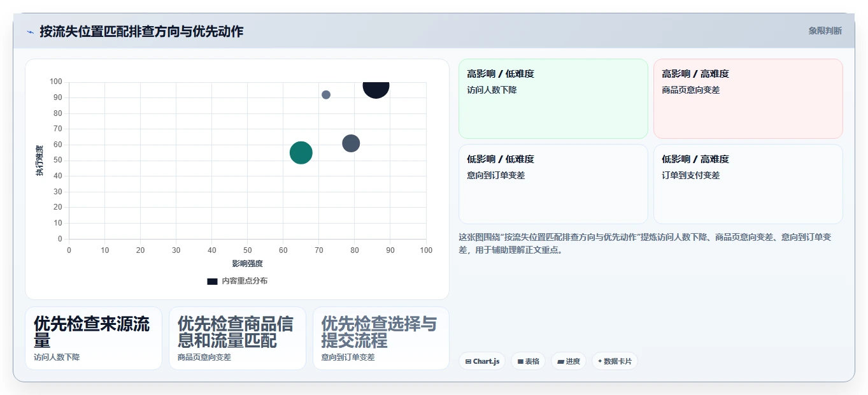Click 意向到订单变差 caption under third card
868x395 pixels.
(348, 357)
